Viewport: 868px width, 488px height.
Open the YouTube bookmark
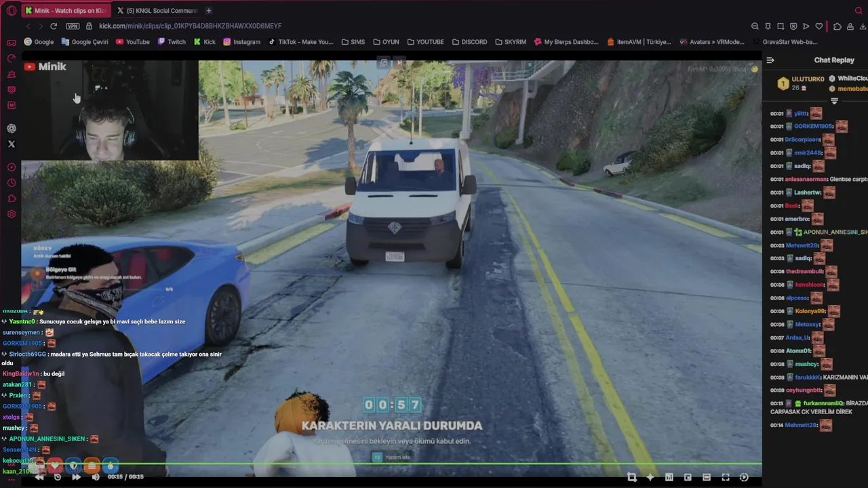pyautogui.click(x=133, y=42)
